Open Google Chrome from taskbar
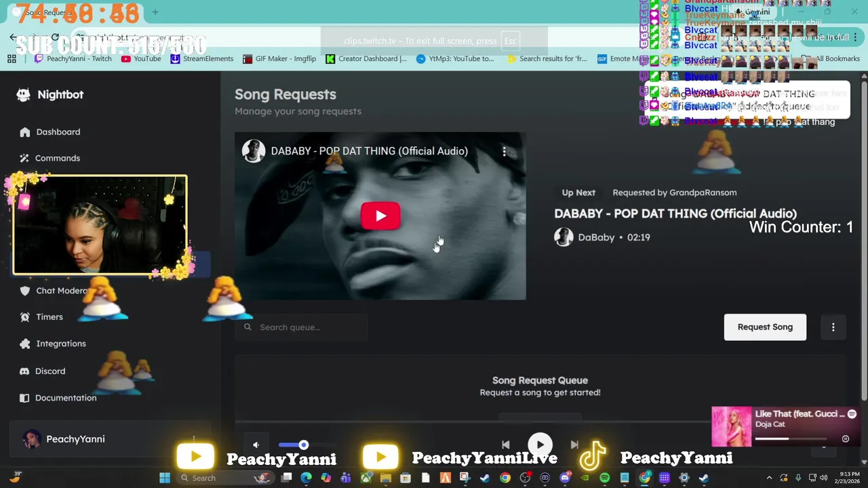The width and height of the screenshot is (868, 488). click(505, 478)
